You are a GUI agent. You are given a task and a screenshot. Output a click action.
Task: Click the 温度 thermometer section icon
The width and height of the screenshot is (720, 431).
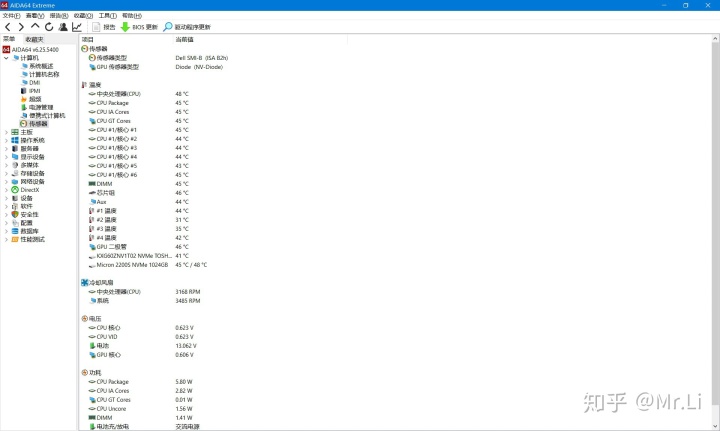point(84,85)
